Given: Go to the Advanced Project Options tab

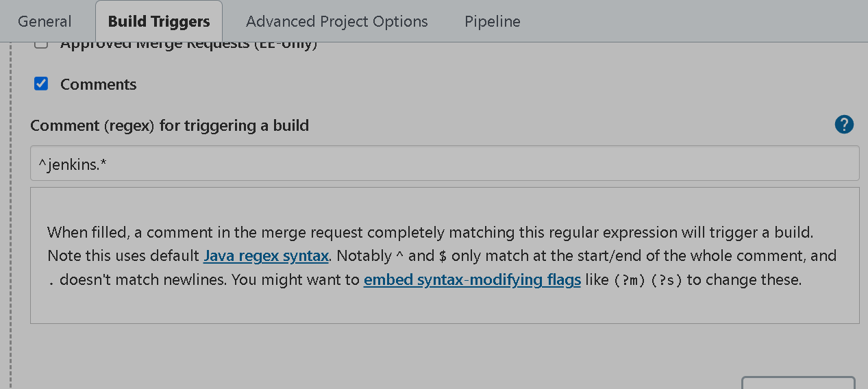Looking at the screenshot, I should point(337,21).
